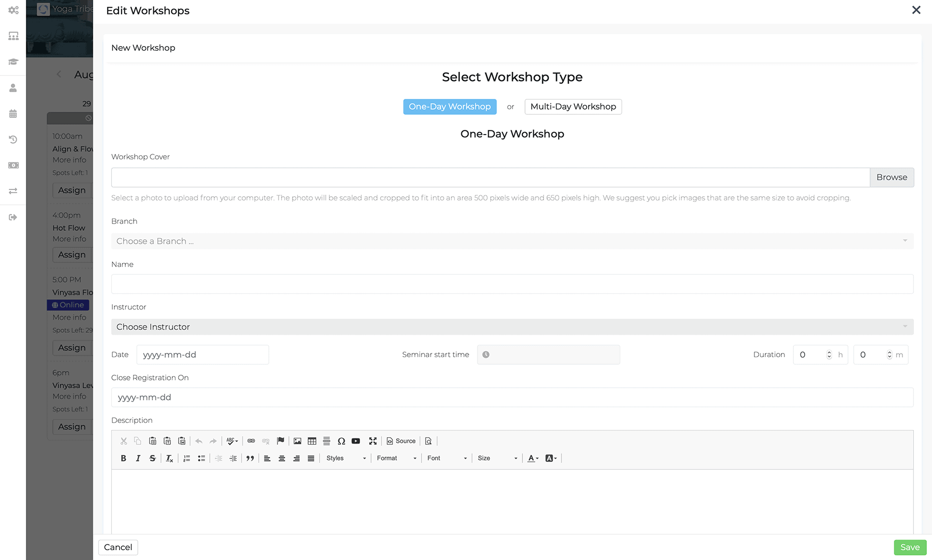Insert an image via the Image icon
Image resolution: width=932 pixels, height=560 pixels.
pos(297,441)
